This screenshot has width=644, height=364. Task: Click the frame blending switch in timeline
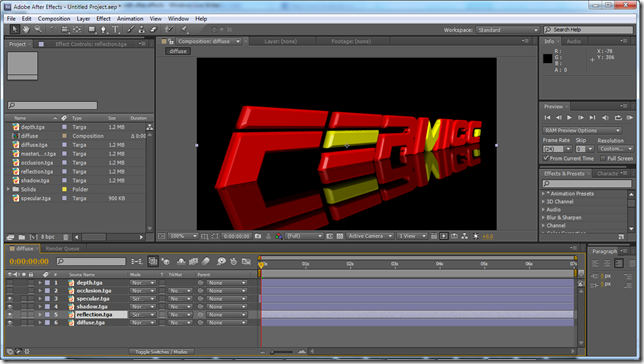[193, 261]
